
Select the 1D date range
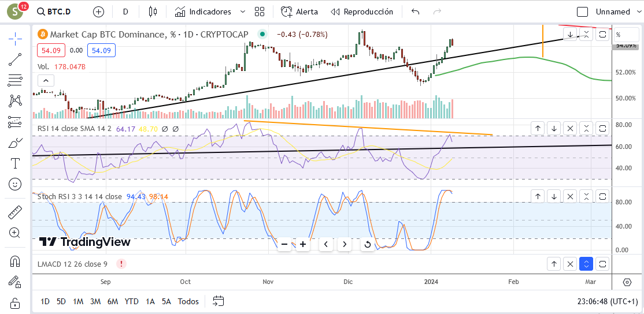point(45,302)
